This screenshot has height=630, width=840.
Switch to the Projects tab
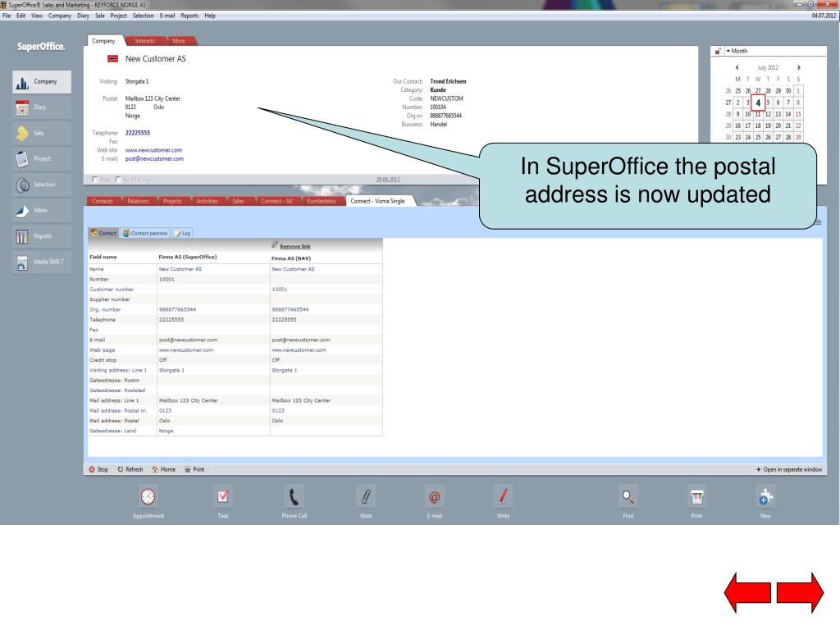tap(173, 201)
